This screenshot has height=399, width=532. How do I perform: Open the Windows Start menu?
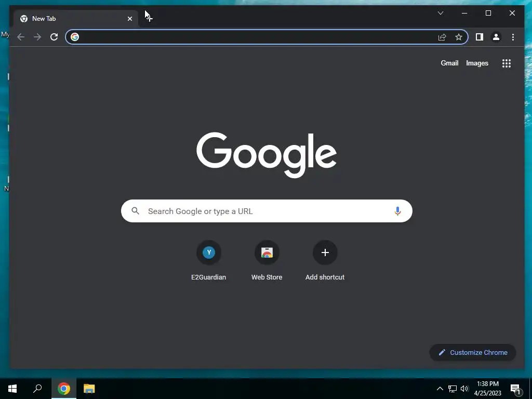click(x=12, y=389)
